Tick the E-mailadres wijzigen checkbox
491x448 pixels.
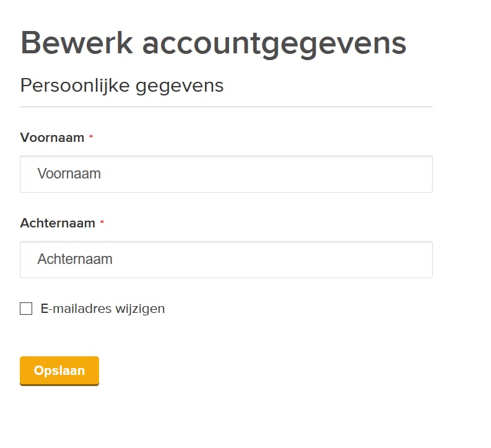click(x=26, y=309)
